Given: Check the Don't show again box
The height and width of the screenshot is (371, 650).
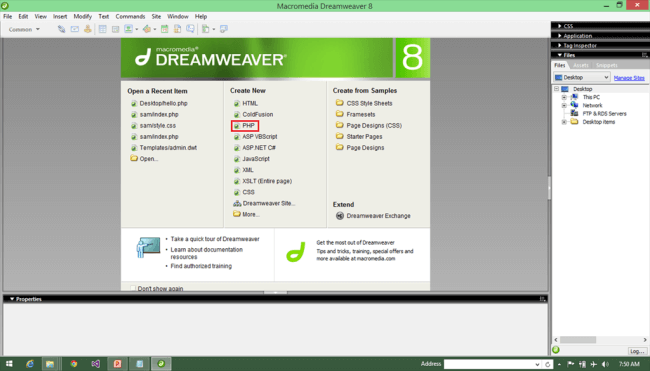Looking at the screenshot, I should coord(133,288).
